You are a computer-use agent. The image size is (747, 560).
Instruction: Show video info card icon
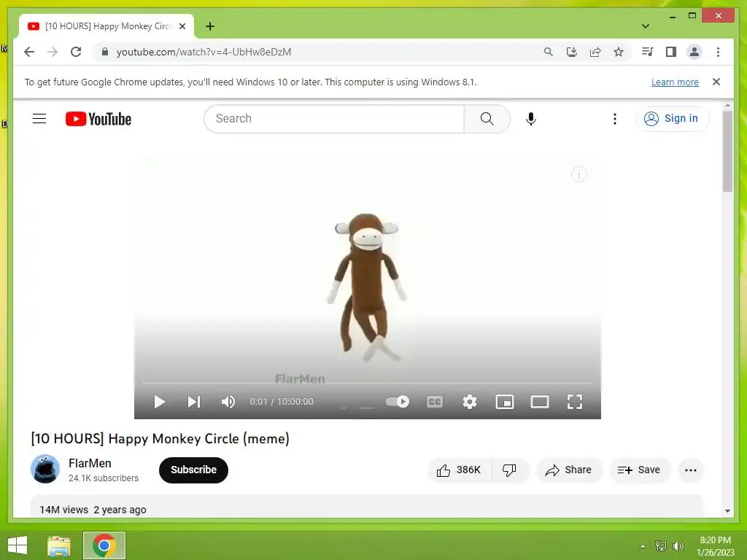pyautogui.click(x=578, y=174)
